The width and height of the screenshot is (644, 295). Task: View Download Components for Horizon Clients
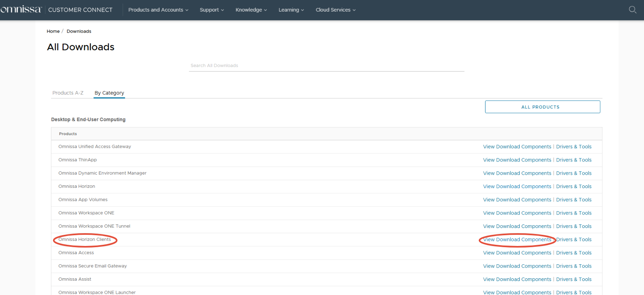(517, 240)
